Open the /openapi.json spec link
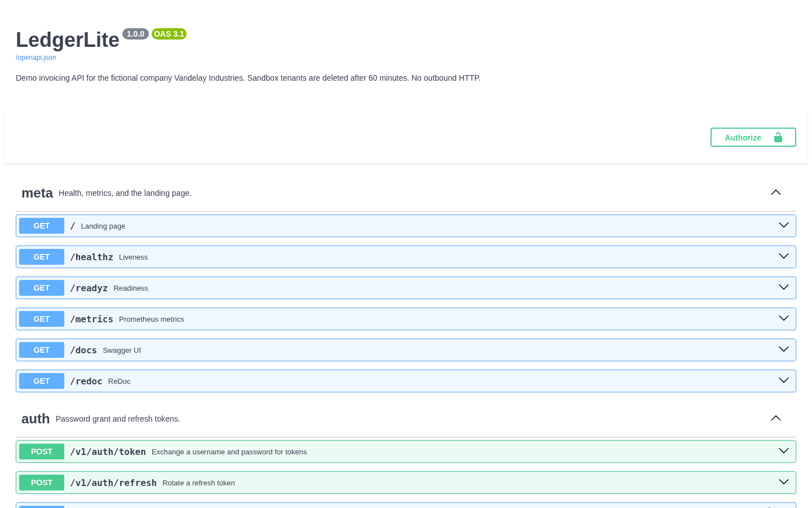The width and height of the screenshot is (812, 508). click(36, 58)
